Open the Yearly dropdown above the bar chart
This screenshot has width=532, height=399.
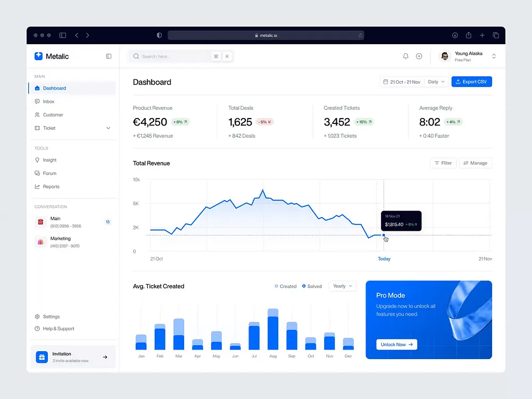[342, 286]
